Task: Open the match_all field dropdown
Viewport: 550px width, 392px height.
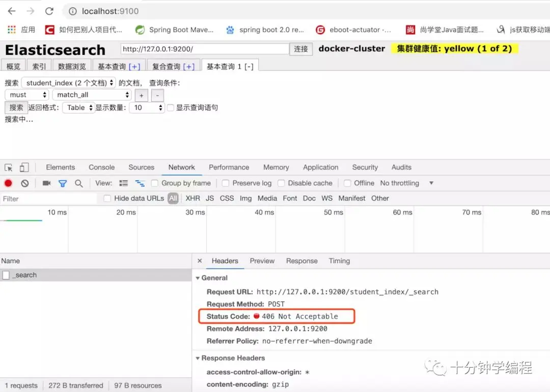Action: 92,95
